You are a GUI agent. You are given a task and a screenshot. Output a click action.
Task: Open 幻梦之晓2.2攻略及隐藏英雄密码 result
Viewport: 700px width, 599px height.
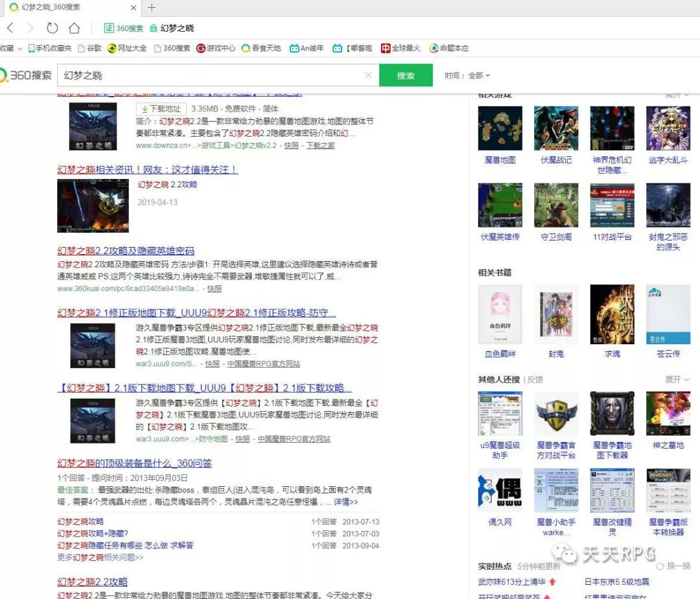pyautogui.click(x=126, y=251)
